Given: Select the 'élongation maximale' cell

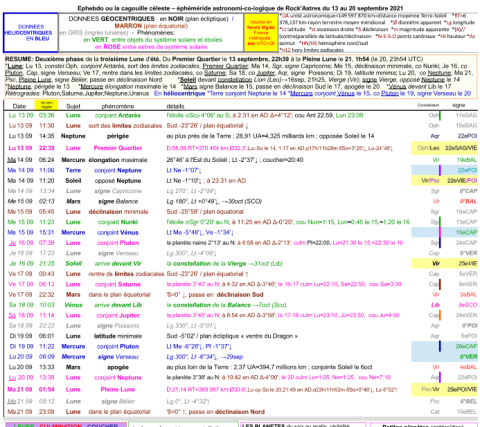Looking at the screenshot, I should tap(118, 160).
